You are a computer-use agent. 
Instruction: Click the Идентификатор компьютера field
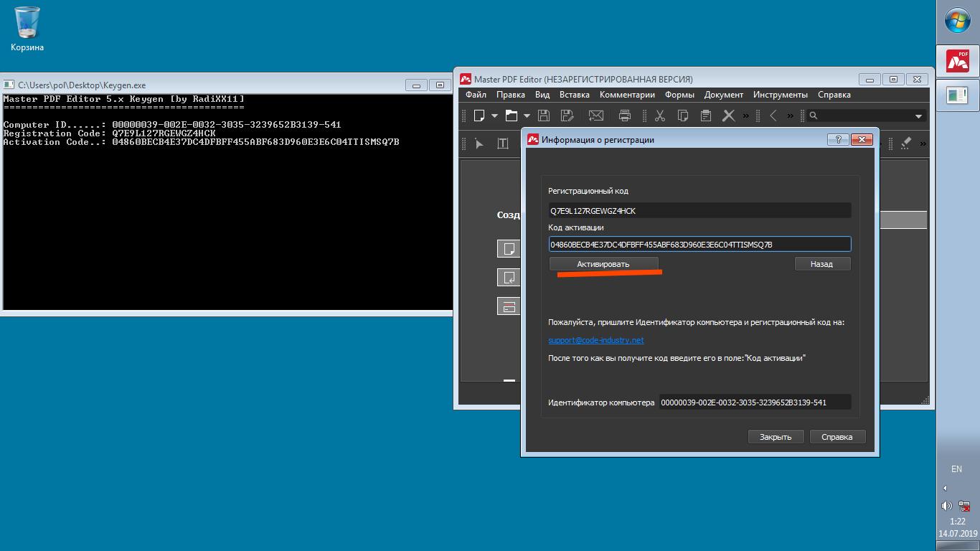coord(755,402)
